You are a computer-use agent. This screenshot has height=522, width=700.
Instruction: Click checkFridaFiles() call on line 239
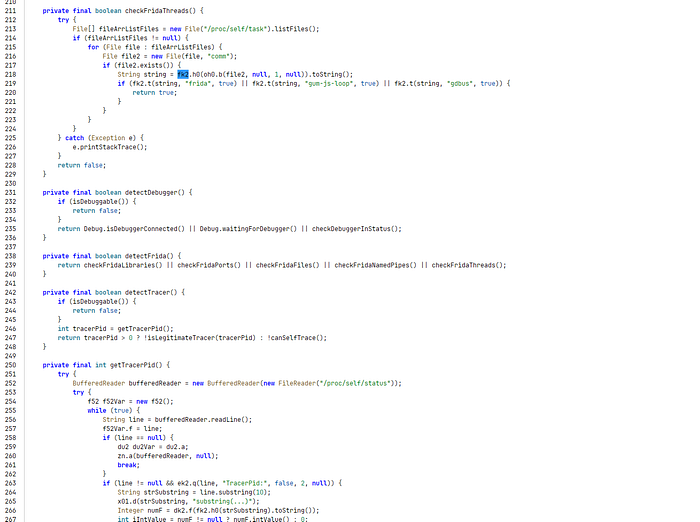click(288, 265)
